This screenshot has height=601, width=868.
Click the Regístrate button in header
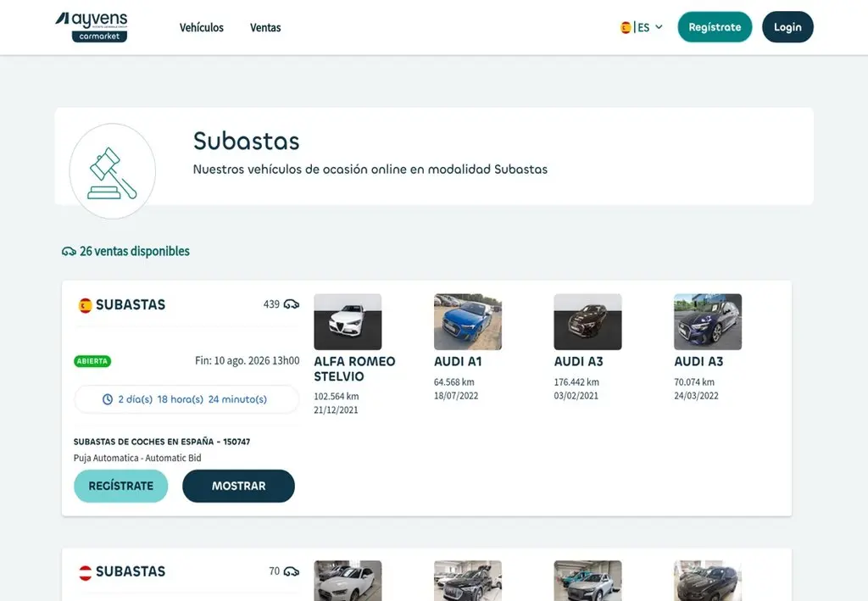(715, 27)
